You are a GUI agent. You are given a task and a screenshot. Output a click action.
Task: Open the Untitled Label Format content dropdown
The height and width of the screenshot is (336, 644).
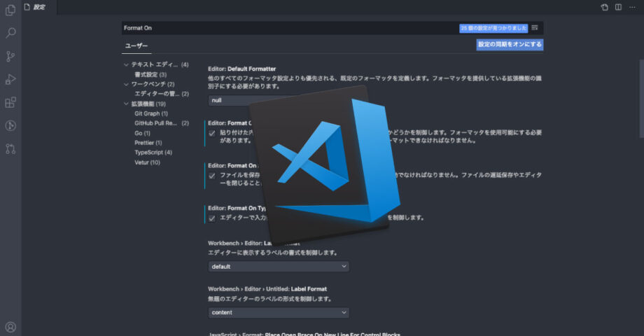[279, 313]
